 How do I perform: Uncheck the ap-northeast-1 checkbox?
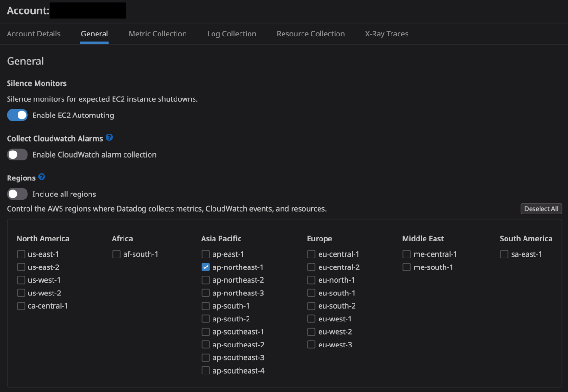tap(205, 267)
